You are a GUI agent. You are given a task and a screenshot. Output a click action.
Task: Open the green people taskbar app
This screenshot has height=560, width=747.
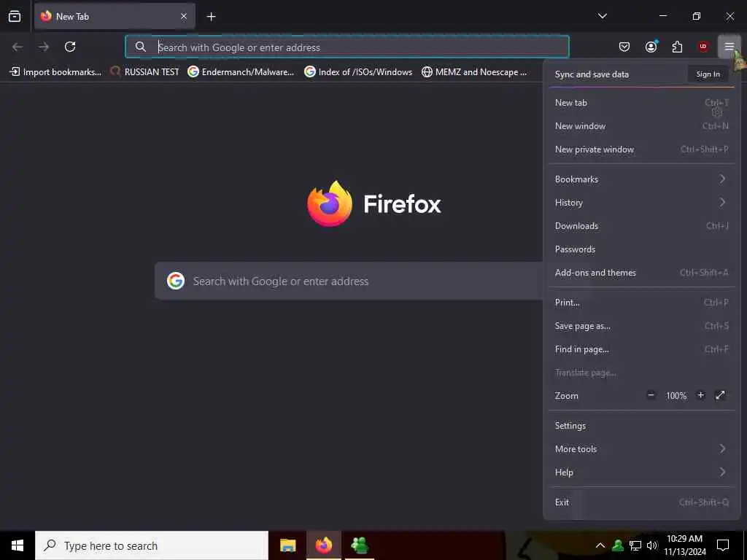coord(359,545)
